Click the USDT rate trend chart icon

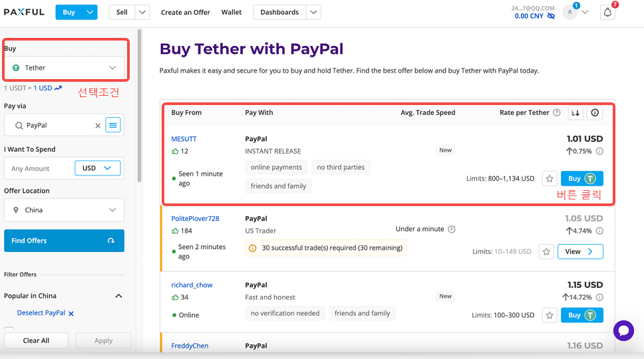point(58,88)
